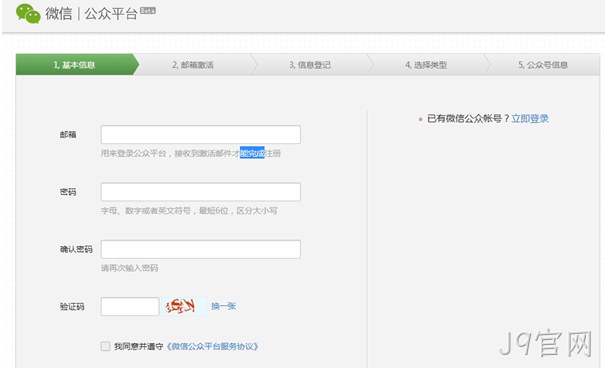The width and height of the screenshot is (605, 369).
Task: Select step 5 公众号信息 tab
Action: pos(543,64)
